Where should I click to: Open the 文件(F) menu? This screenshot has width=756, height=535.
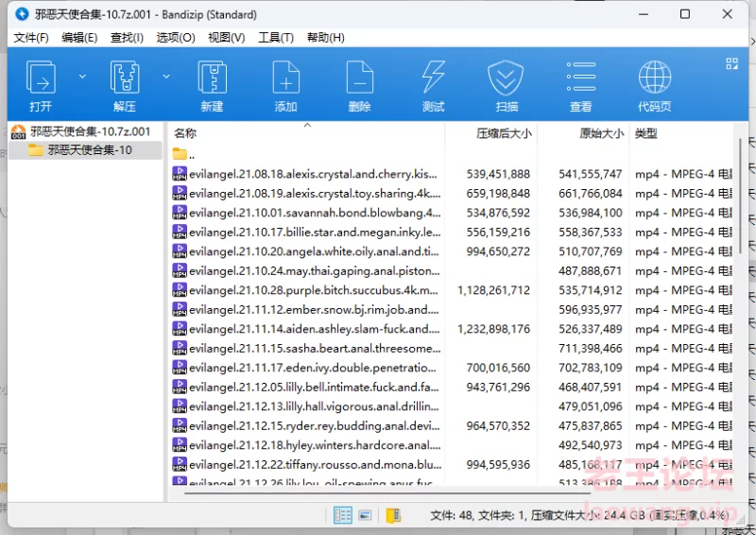pyautogui.click(x=31, y=38)
